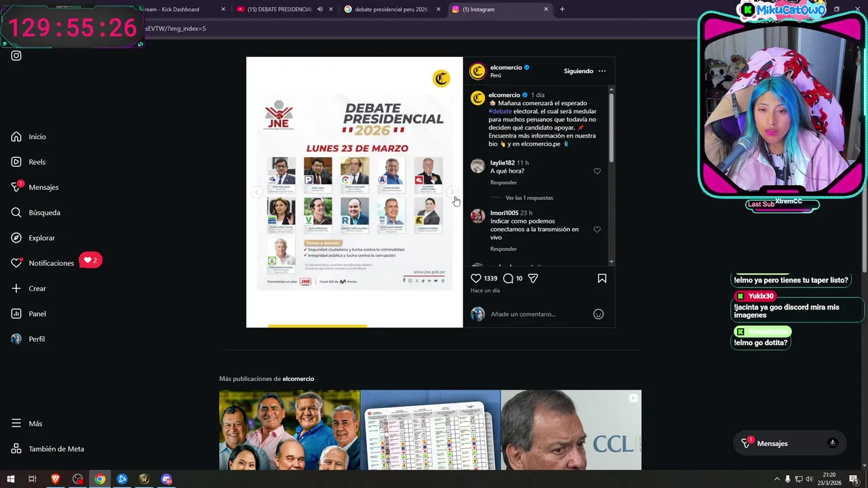868x488 pixels.
Task: Open the candidates group photo thumbnail
Action: [x=290, y=430]
